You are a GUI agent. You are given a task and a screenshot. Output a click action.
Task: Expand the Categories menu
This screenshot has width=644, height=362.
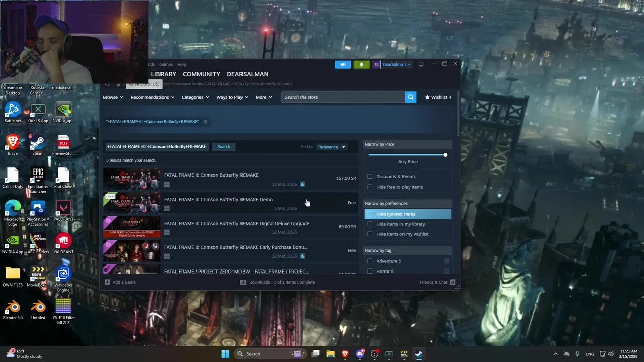pyautogui.click(x=195, y=97)
